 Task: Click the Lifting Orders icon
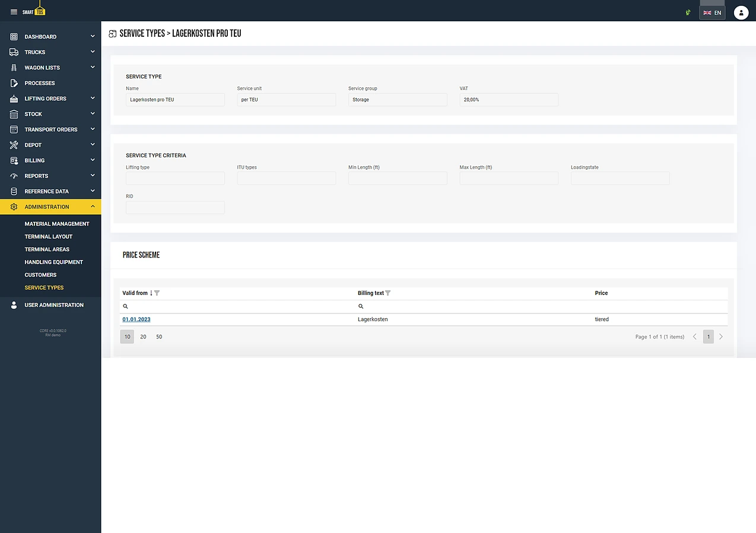coord(14,99)
